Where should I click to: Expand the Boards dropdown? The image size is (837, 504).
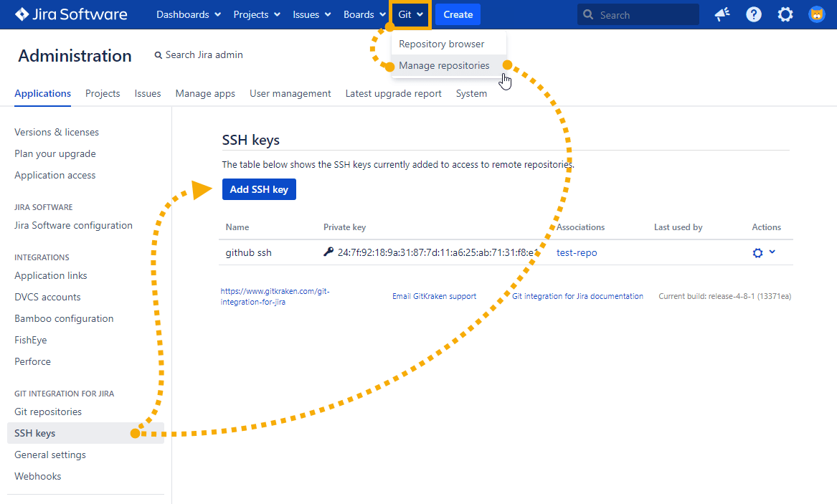(364, 14)
